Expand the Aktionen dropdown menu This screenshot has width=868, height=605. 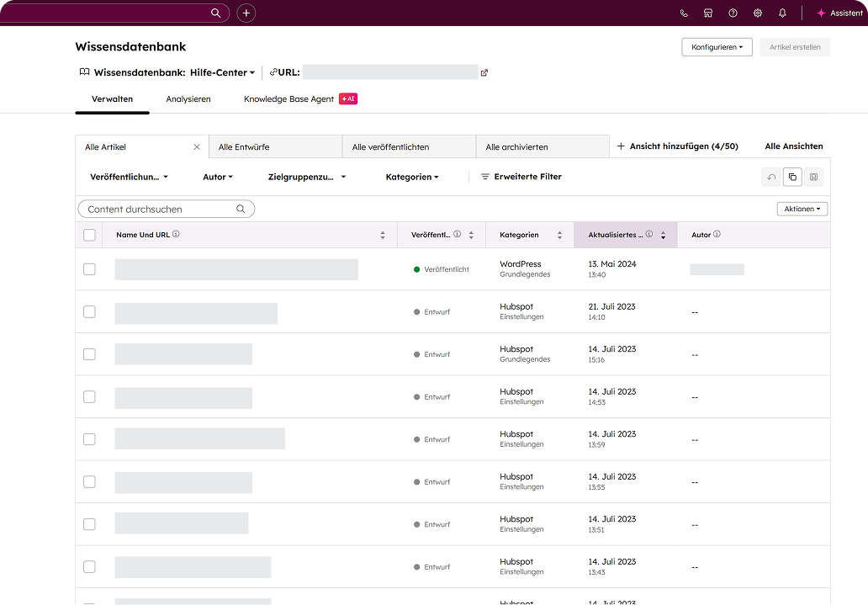(x=802, y=209)
